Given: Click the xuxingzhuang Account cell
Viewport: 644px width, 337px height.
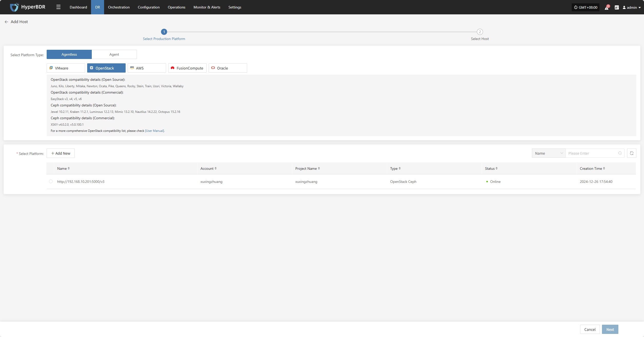Looking at the screenshot, I should coord(212,182).
